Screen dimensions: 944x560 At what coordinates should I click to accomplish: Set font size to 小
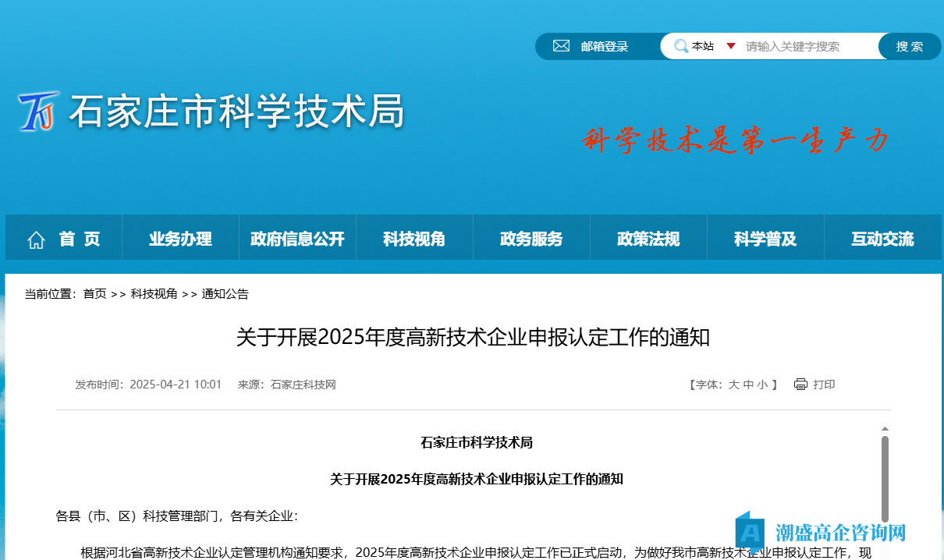[x=761, y=385]
